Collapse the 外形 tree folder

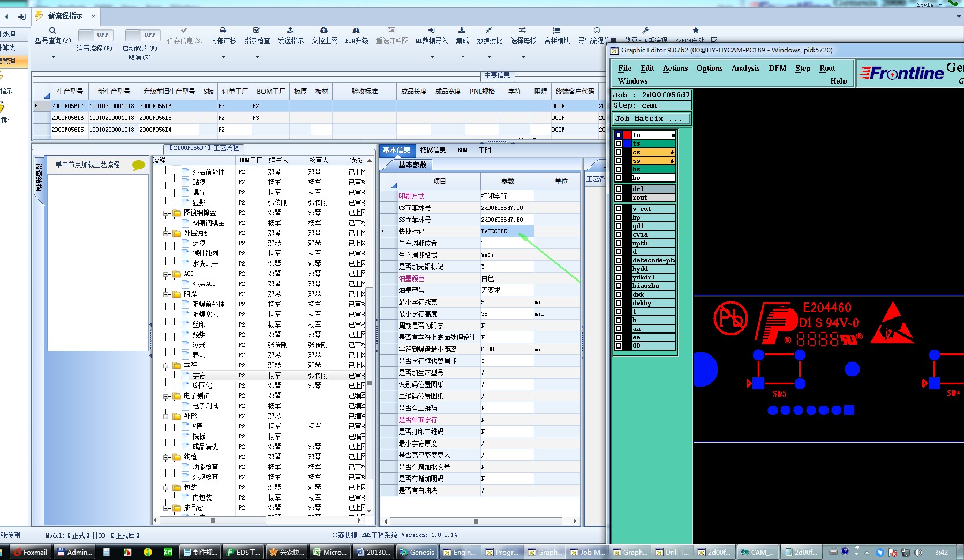tap(167, 417)
